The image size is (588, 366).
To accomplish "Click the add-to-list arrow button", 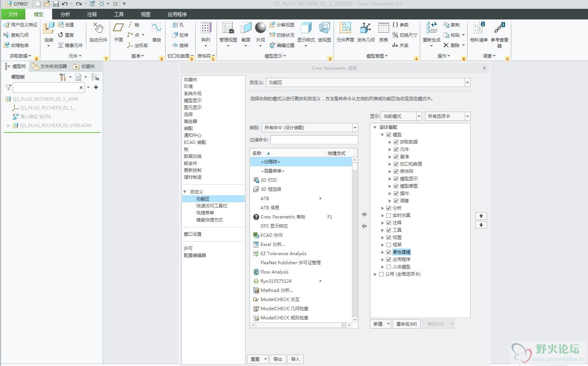I will tap(364, 214).
